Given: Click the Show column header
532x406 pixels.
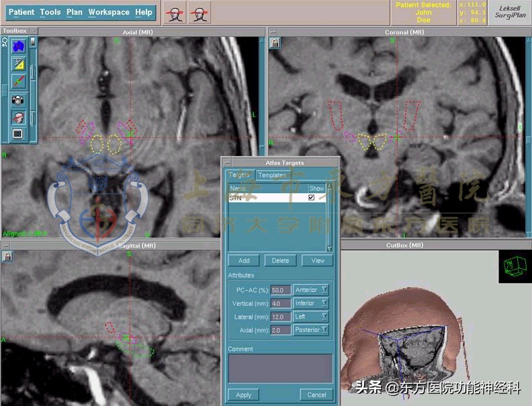Looking at the screenshot, I should (x=316, y=188).
